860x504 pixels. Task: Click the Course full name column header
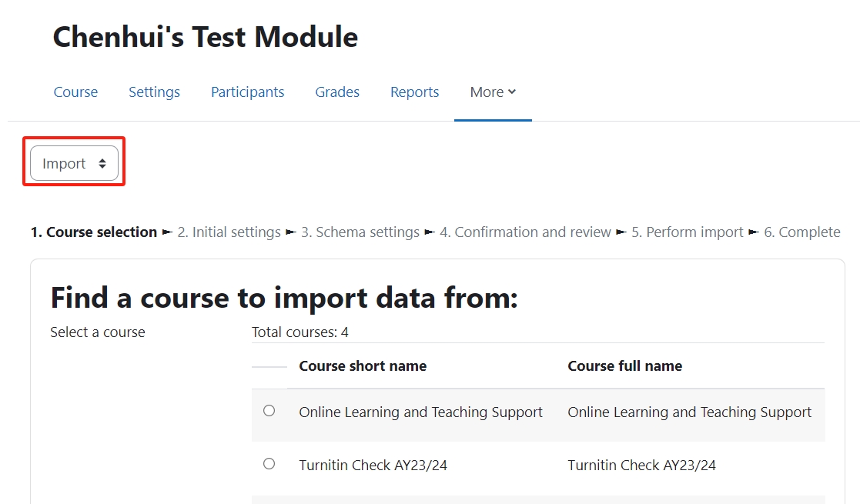(624, 365)
